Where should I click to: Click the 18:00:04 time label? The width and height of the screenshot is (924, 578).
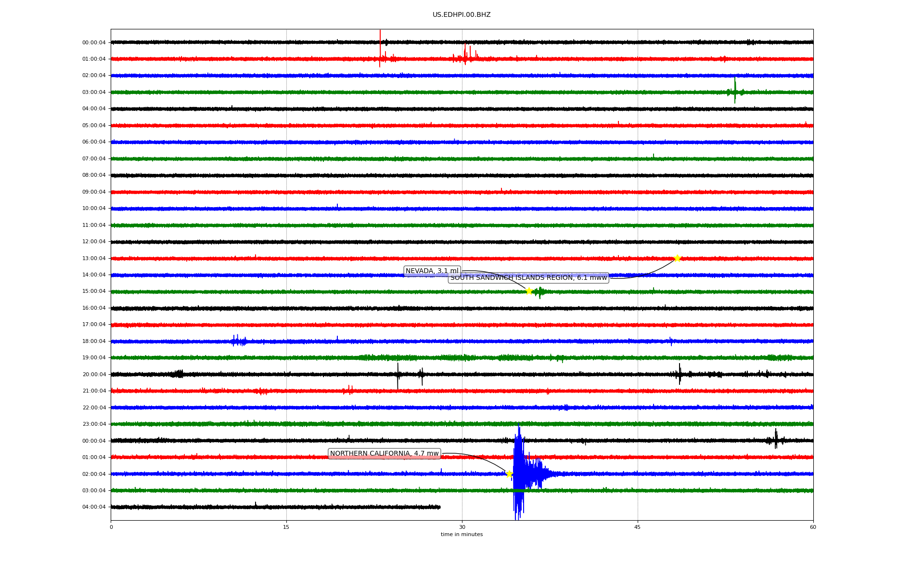(x=94, y=342)
